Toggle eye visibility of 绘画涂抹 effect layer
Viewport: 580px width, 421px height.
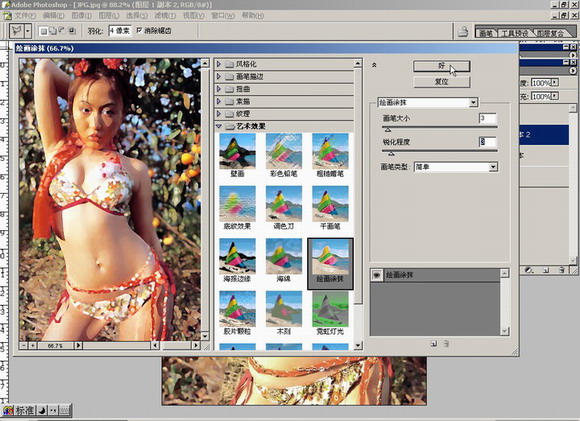(377, 275)
